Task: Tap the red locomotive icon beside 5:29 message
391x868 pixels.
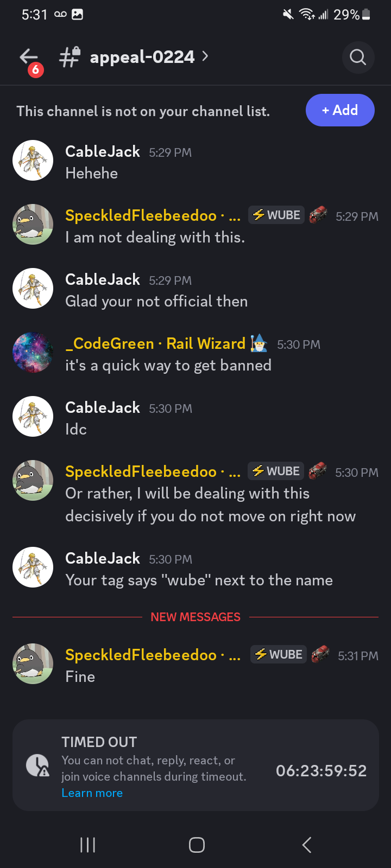Action: (x=318, y=215)
